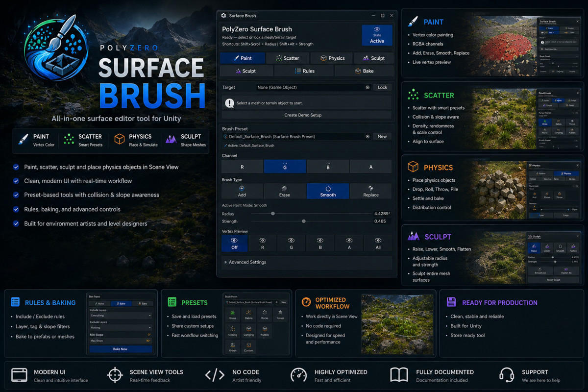
Task: Select the A channel
Action: 371,167
